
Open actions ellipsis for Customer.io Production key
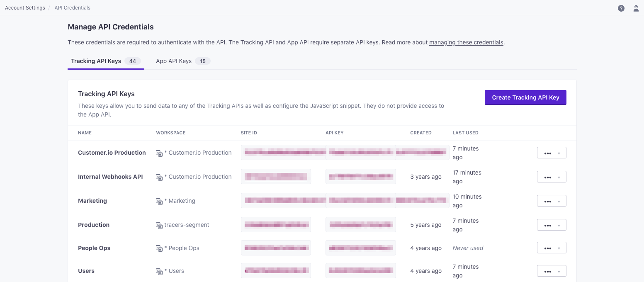click(548, 153)
